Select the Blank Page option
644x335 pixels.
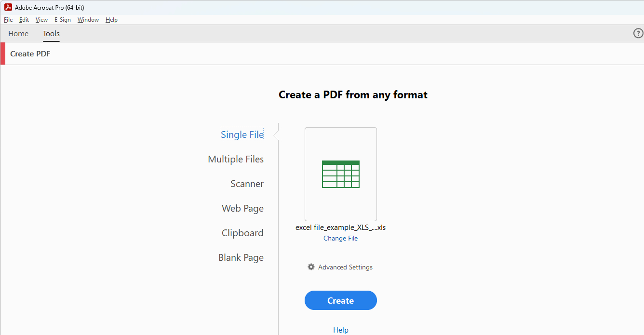241,257
